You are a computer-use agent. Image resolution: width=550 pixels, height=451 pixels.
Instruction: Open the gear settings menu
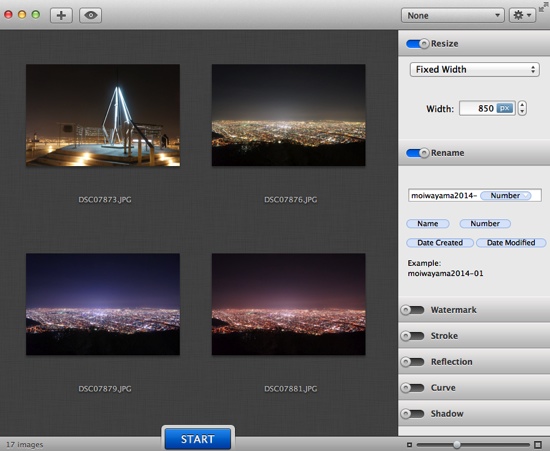522,15
